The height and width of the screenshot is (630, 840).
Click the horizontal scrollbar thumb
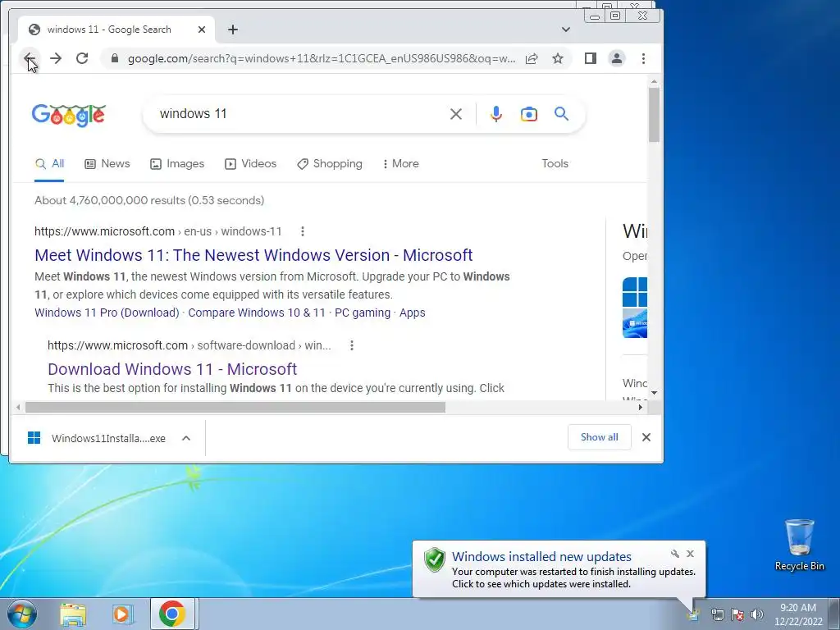[x=235, y=407]
